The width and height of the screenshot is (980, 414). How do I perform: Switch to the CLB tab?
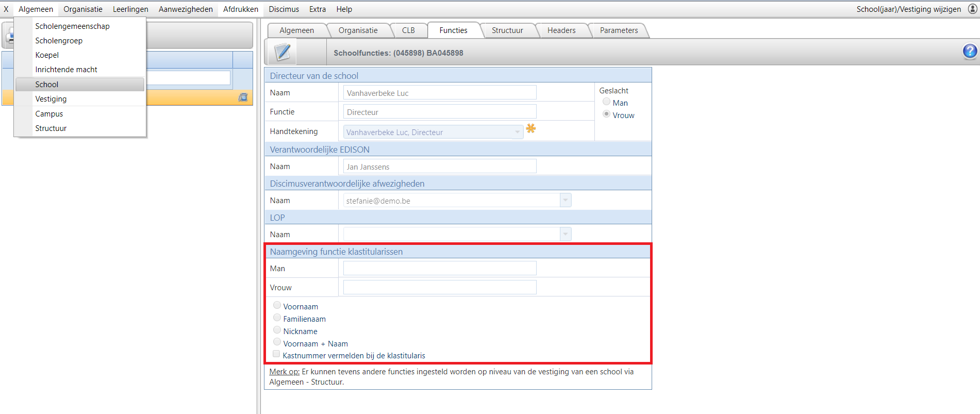(x=408, y=30)
